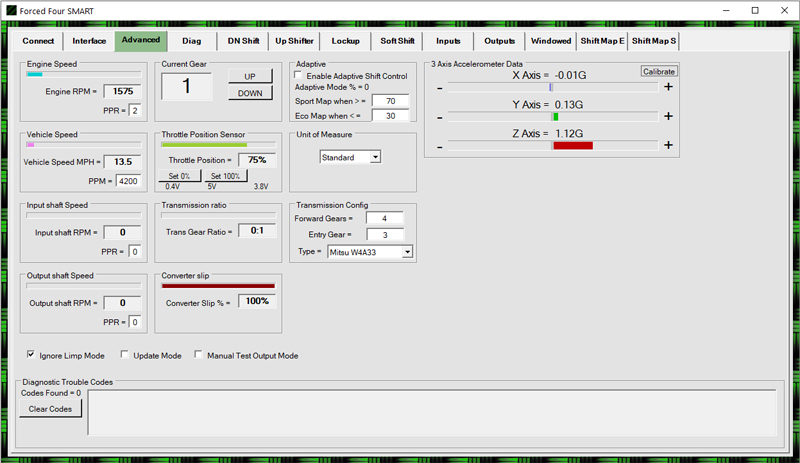Go to the Lockup tab
The width and height of the screenshot is (800, 463).
[x=346, y=41]
